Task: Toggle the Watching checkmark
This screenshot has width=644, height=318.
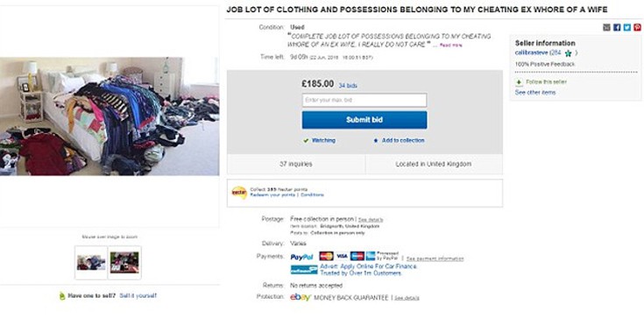Action: point(306,140)
